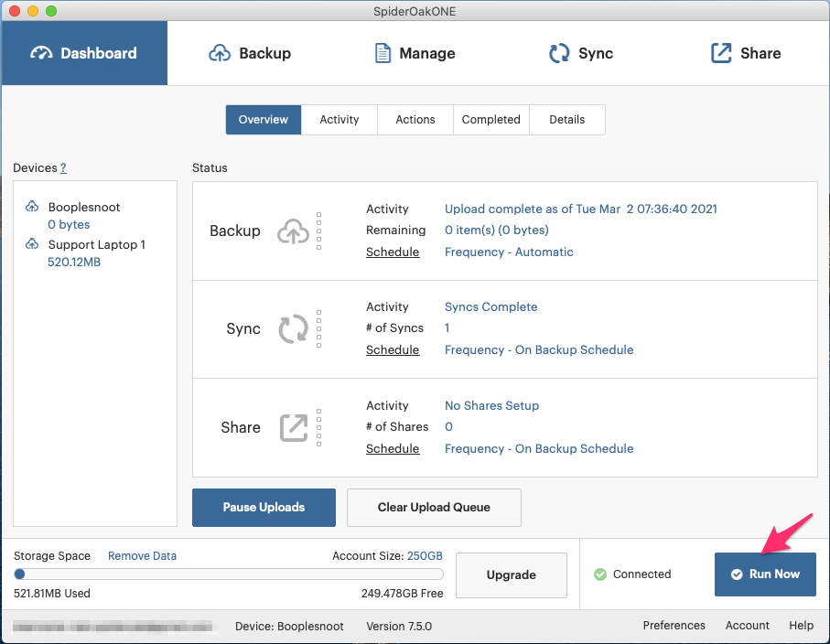Click the Connected status text
This screenshot has width=830, height=644.
641,574
